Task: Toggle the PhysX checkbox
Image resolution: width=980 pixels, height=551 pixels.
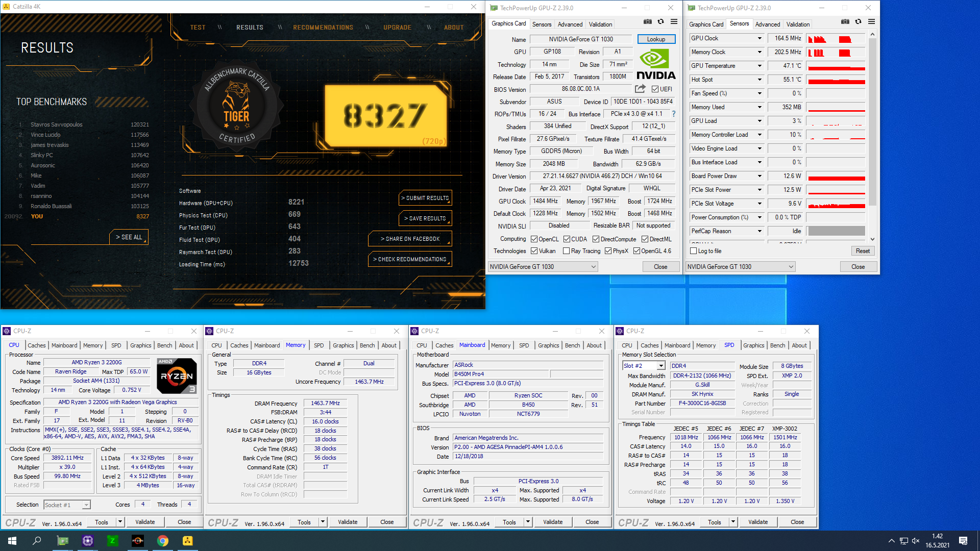Action: [608, 251]
